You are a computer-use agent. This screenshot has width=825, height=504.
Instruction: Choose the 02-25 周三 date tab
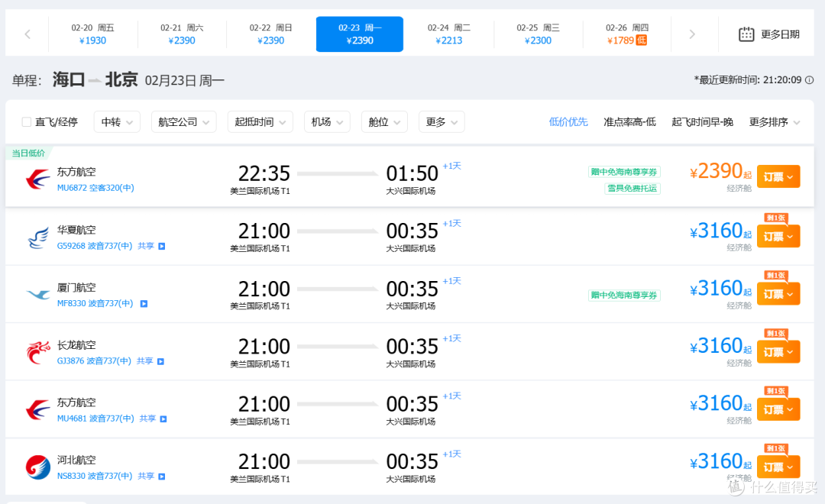(538, 34)
